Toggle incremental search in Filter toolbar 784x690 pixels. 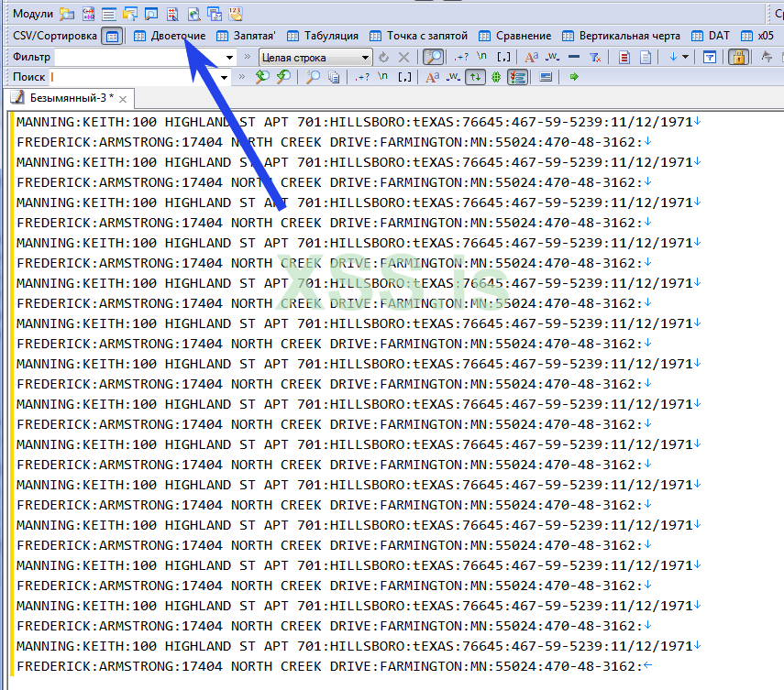click(433, 58)
